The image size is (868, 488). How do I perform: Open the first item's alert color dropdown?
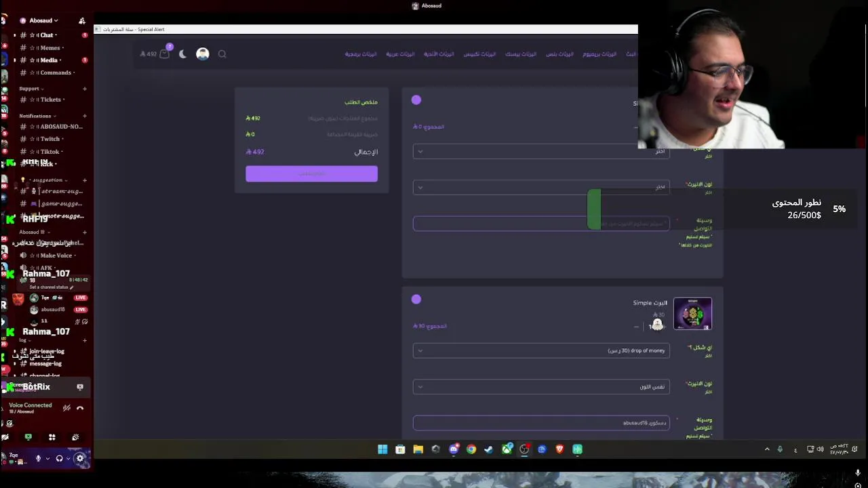click(541, 187)
